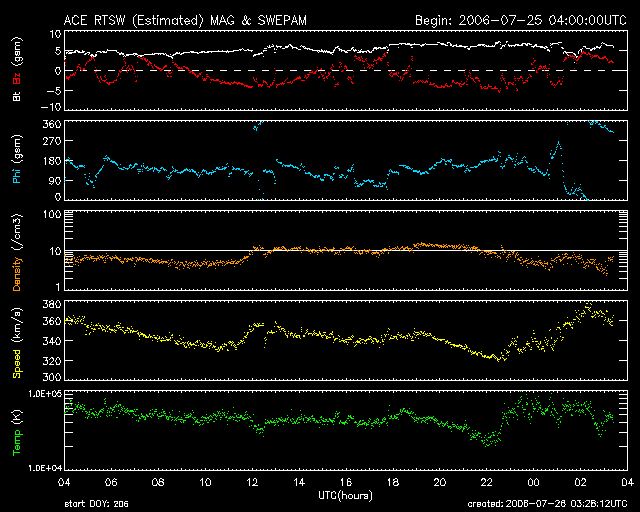640x512 pixels.
Task: Click the "300" tick on Speed axis
Action: pos(52,377)
